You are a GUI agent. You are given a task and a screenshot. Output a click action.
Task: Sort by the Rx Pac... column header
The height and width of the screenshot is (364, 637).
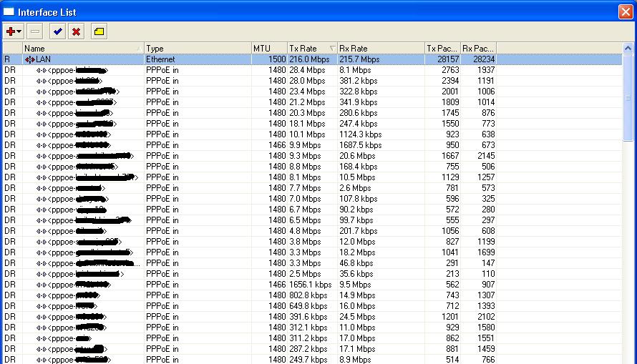coord(478,49)
